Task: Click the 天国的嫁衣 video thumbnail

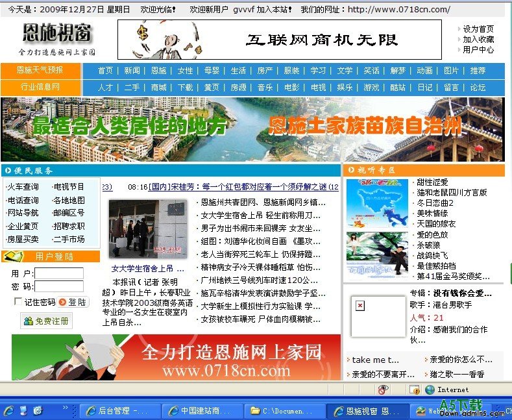Action: pyautogui.click(x=377, y=256)
